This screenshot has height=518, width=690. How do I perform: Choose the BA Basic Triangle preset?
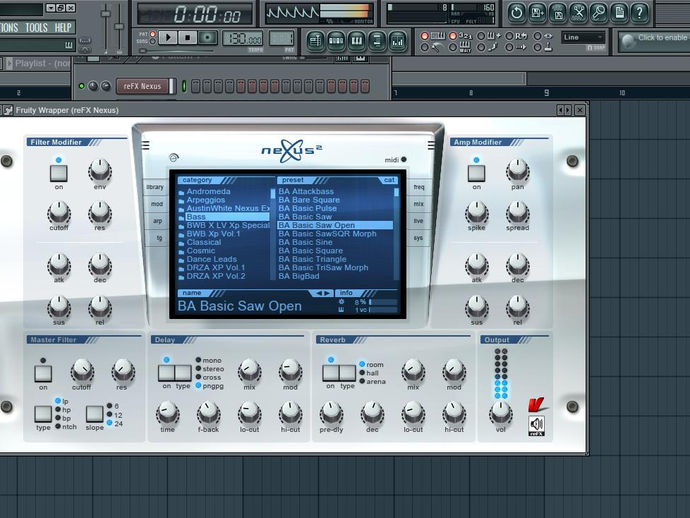312,259
